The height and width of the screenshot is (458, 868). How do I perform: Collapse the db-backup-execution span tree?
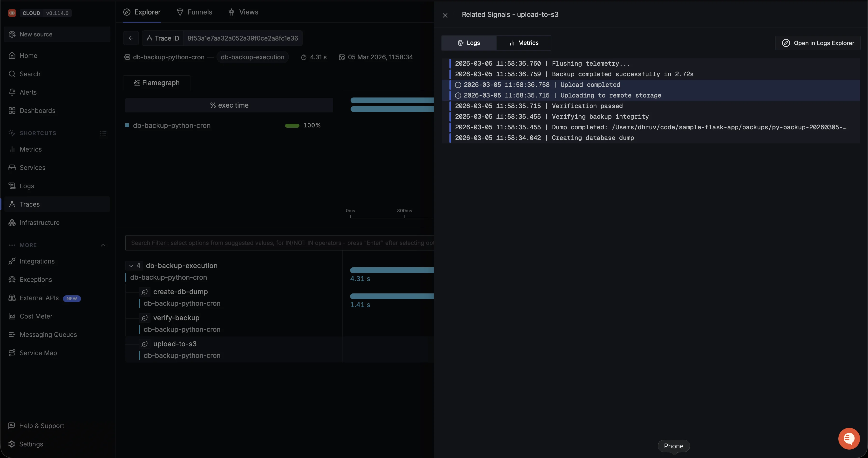click(131, 266)
